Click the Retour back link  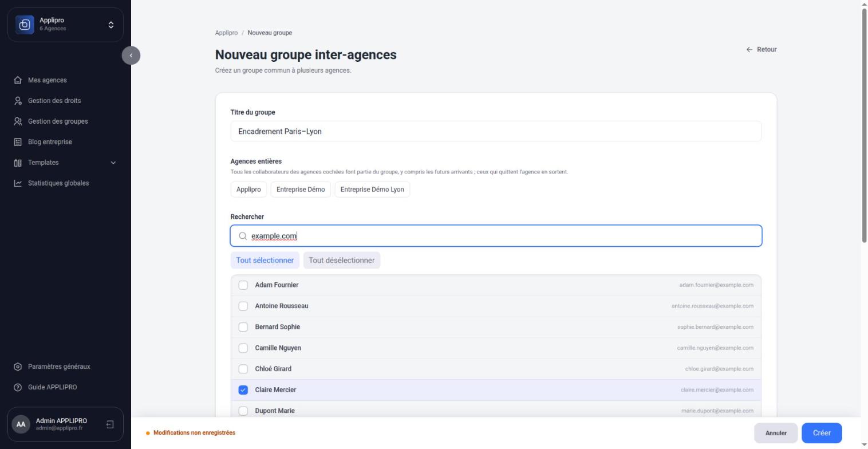762,49
